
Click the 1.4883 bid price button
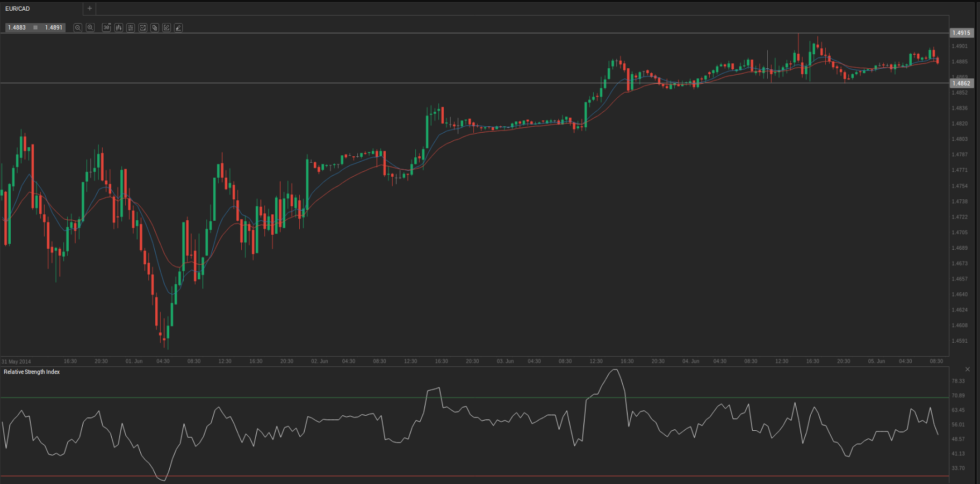(x=17, y=27)
